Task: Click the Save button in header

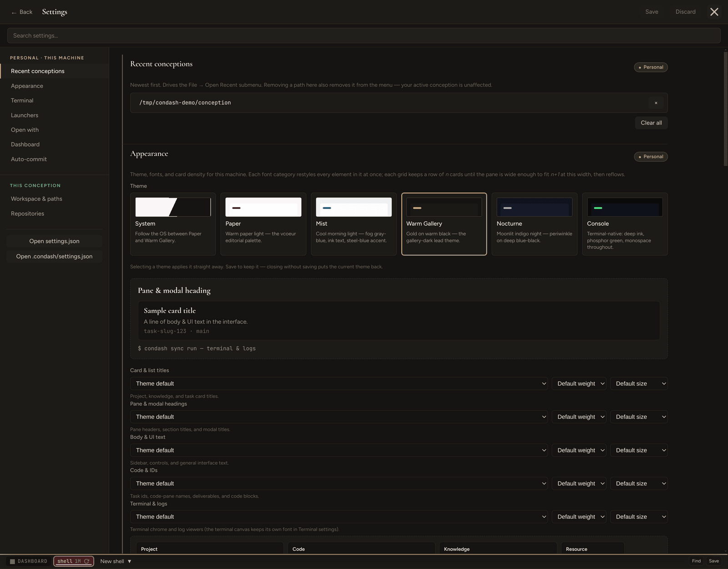Action: coord(652,12)
